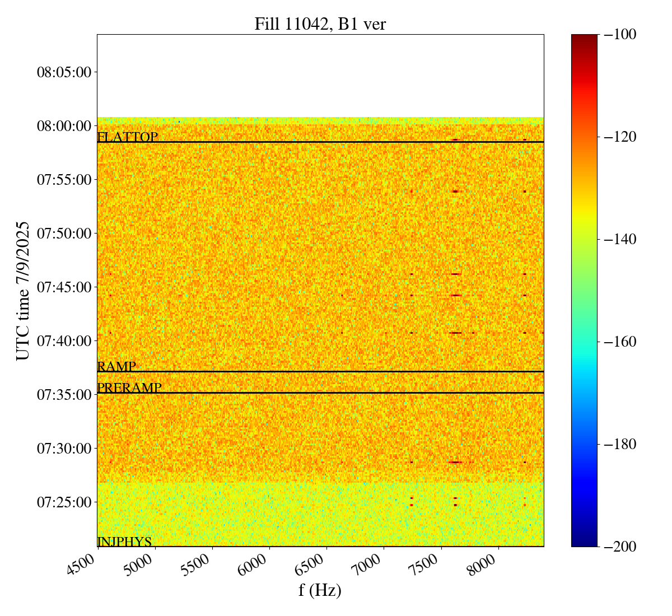
Task: Select the RAMP phase marker label
Action: pyautogui.click(x=116, y=367)
